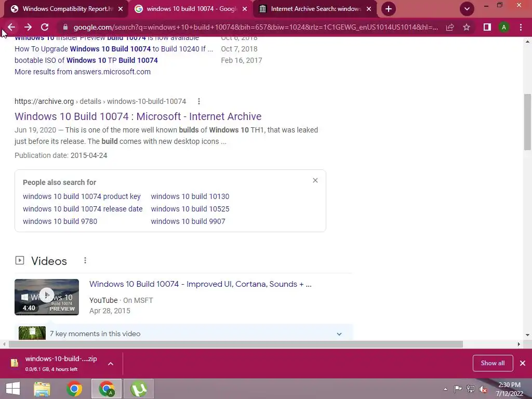Close the Google search results tab
Image resolution: width=532 pixels, height=399 pixels.
click(x=245, y=9)
